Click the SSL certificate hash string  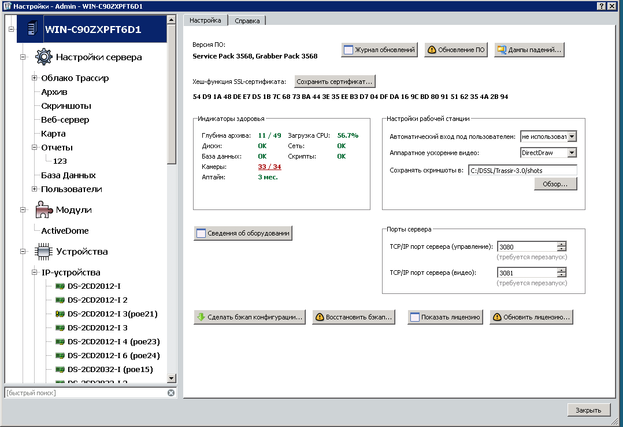pyautogui.click(x=350, y=97)
